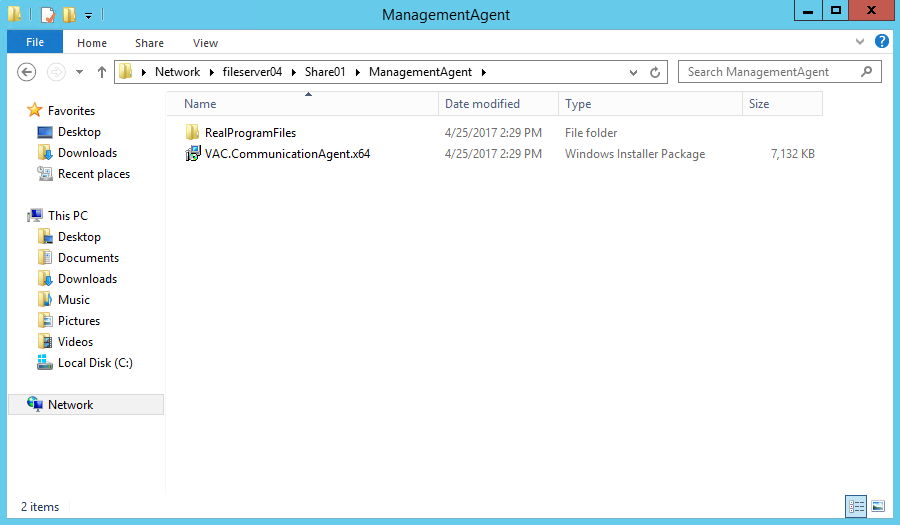Open Downloads under This PC
Viewport: 900px width, 525px height.
[87, 279]
